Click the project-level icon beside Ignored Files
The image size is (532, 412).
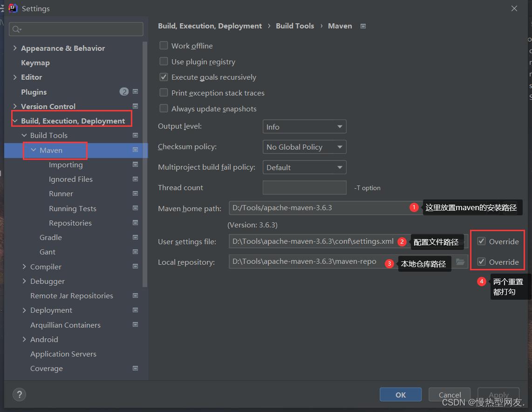tap(136, 179)
